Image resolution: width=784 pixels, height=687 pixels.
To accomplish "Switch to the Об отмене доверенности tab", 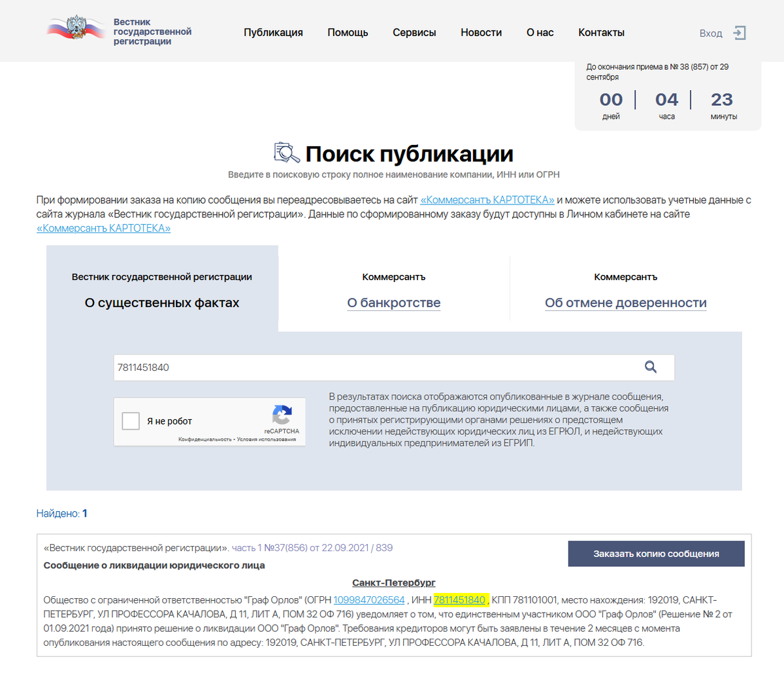I will click(626, 303).
